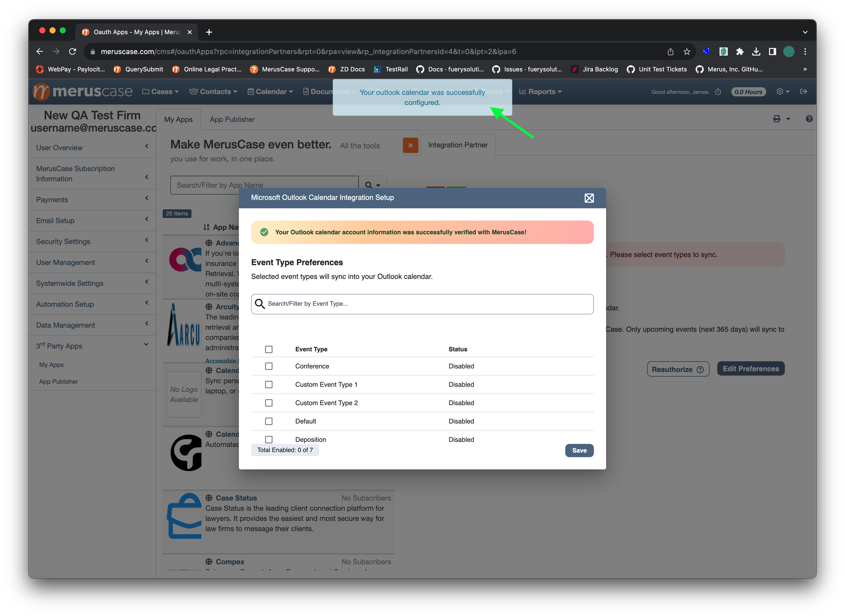Open the 0.0 Hours time tracker
Screen dimensions: 845x616
click(x=748, y=92)
